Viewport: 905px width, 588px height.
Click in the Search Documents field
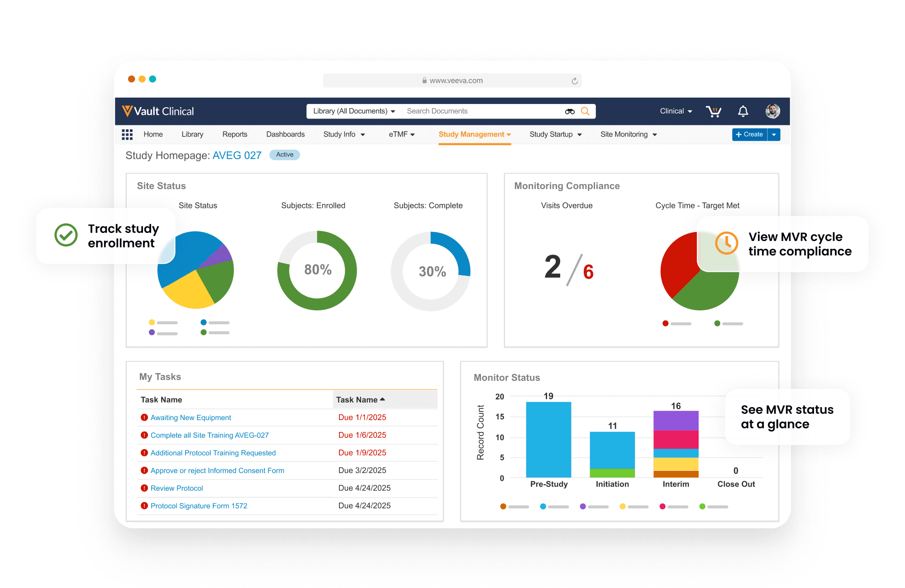[482, 111]
